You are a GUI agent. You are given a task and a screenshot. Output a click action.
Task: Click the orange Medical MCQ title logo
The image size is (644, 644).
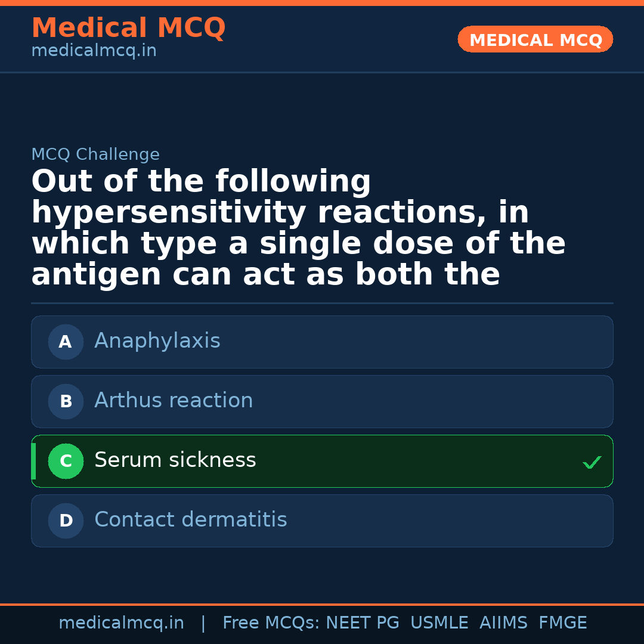[x=128, y=28]
